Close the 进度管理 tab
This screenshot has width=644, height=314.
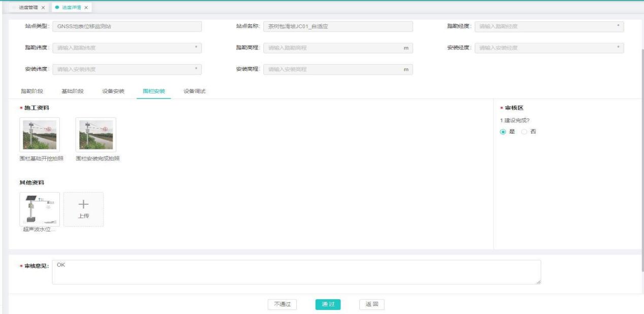(x=43, y=8)
